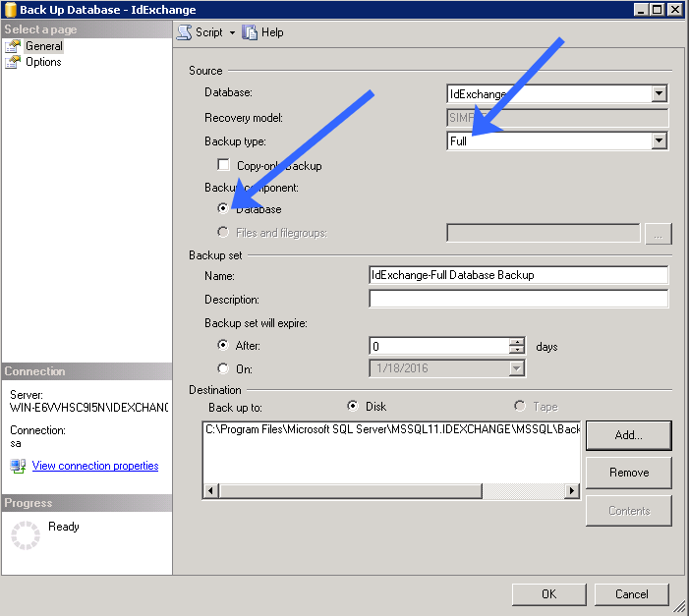Click the Files and filegroups text field
Viewport: 689px width, 616px height.
pyautogui.click(x=544, y=233)
